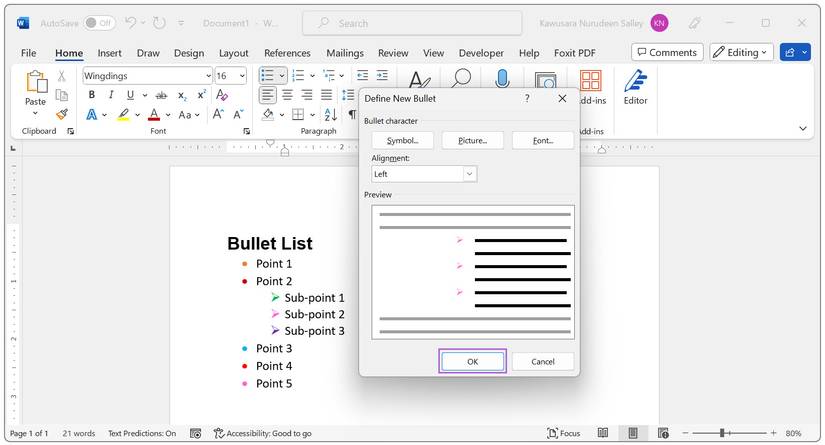Click the Borders grid icon
The image size is (825, 445).
(x=298, y=114)
